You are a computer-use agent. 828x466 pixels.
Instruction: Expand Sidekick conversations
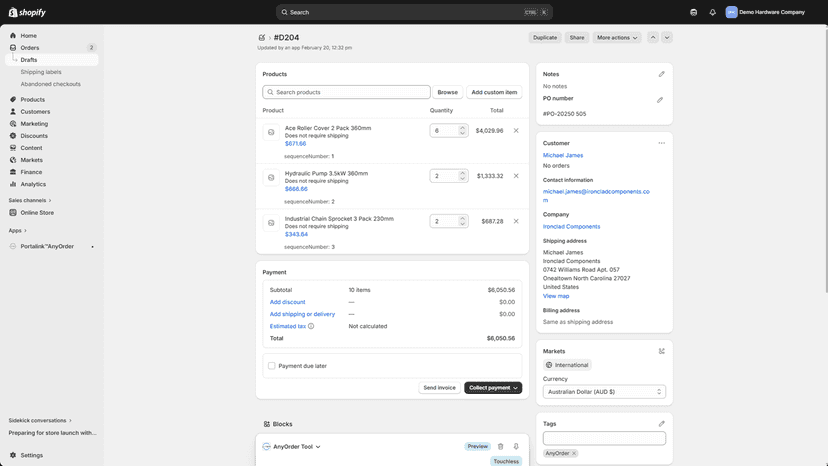40,421
